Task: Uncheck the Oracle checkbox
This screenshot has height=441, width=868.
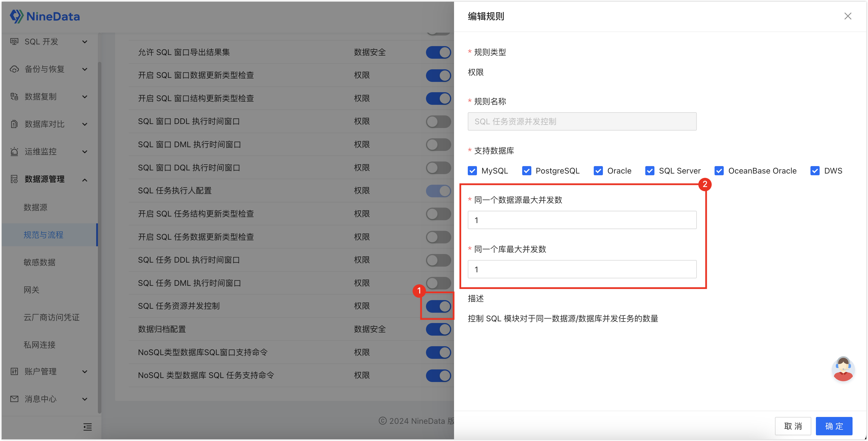Action: pos(598,171)
